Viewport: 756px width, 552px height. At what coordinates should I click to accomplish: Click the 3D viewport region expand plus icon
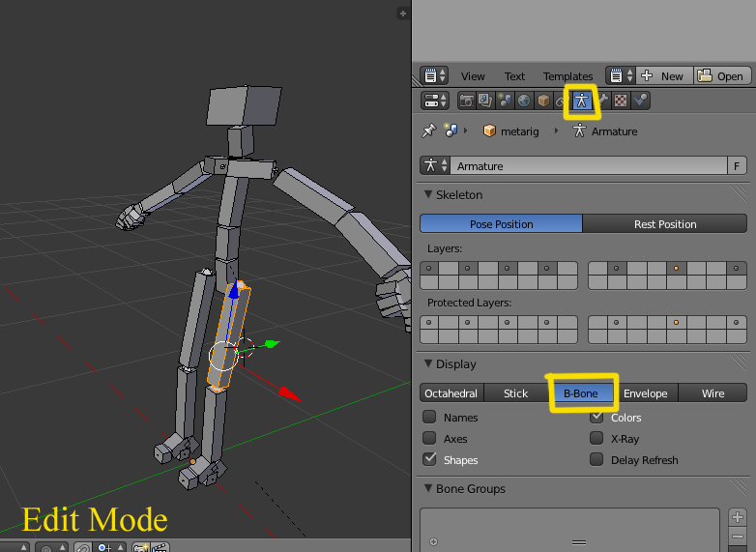click(x=402, y=14)
